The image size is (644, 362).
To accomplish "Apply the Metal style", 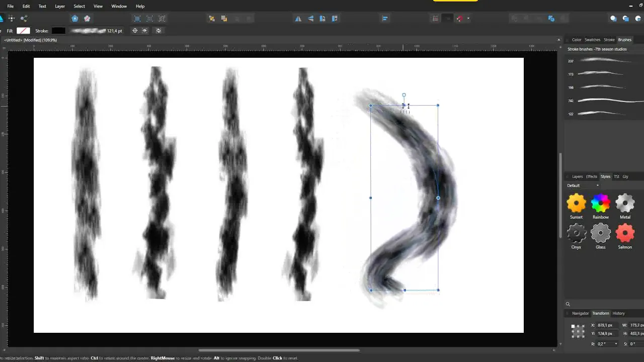I will (625, 207).
